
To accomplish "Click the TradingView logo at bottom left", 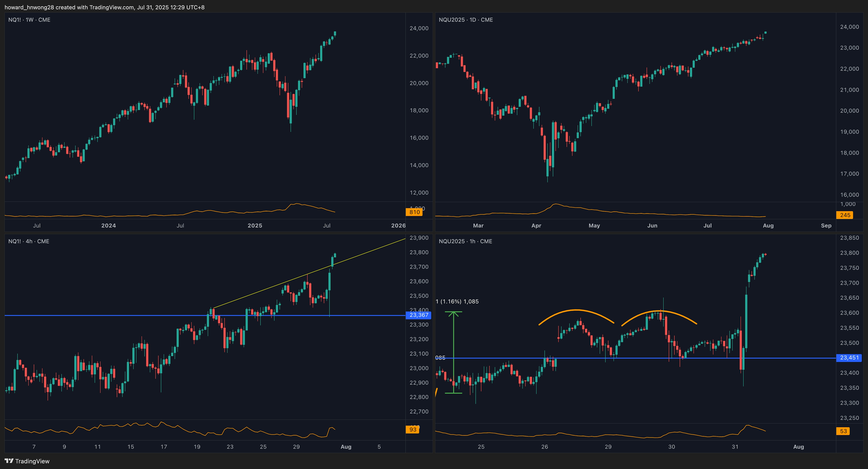I will coord(27,461).
